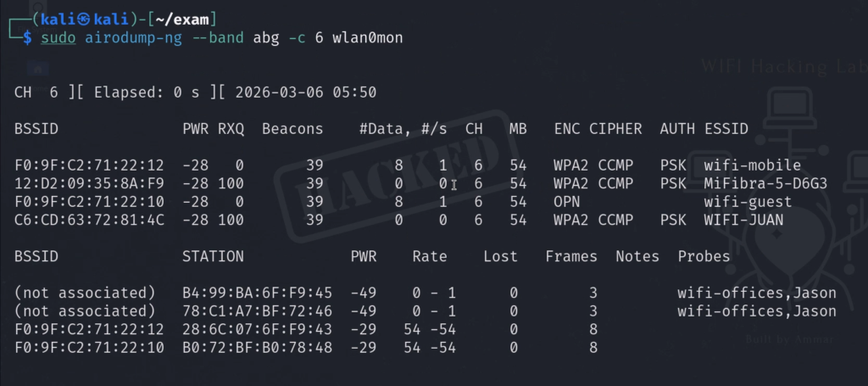Click the OPN encryption value
The width and height of the screenshot is (868, 386).
tap(567, 202)
